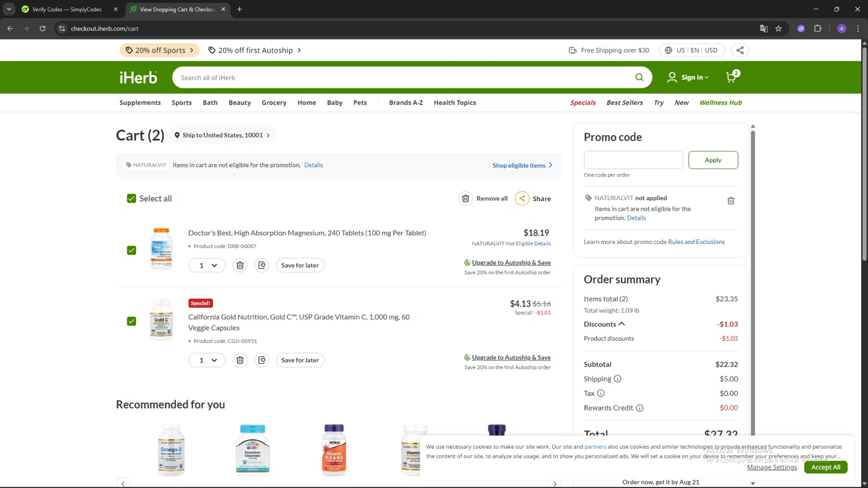Open the Beauty menu
The image size is (868, 488).
[240, 103]
